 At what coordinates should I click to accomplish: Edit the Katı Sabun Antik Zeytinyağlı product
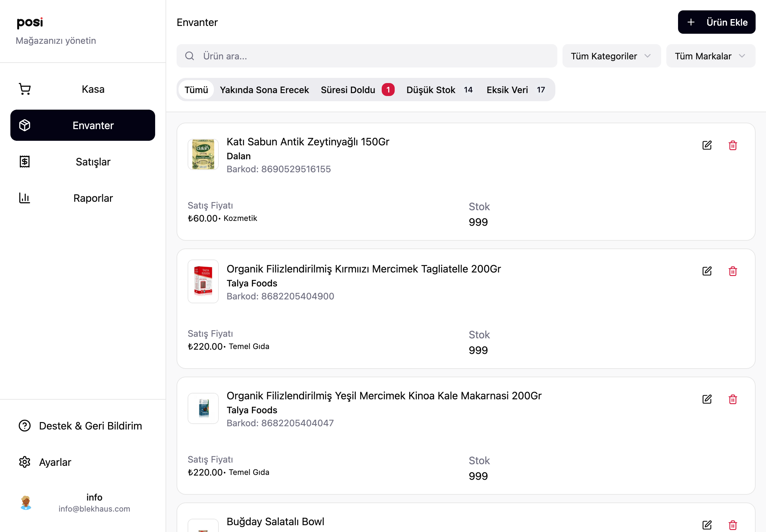coord(707,145)
